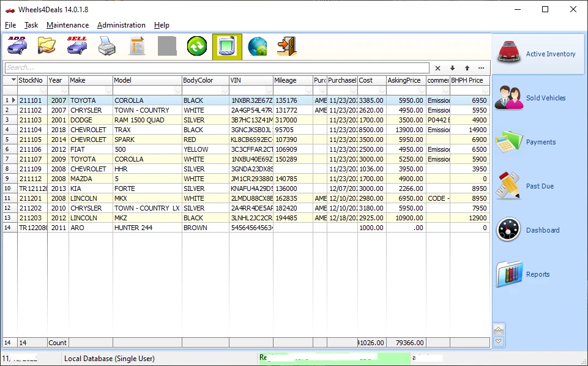Click the Sold Vehicles label
The height and width of the screenshot is (366, 588).
tap(546, 98)
